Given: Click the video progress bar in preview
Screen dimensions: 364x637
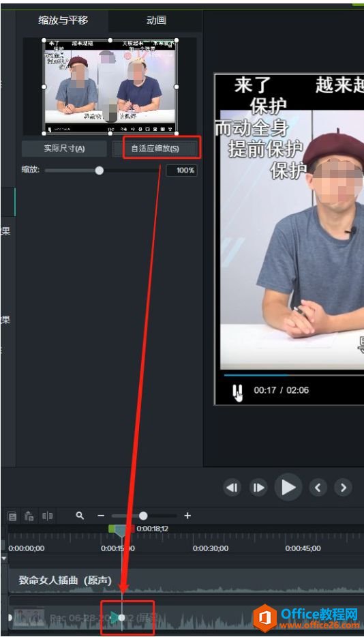Looking at the screenshot, I should (292, 375).
